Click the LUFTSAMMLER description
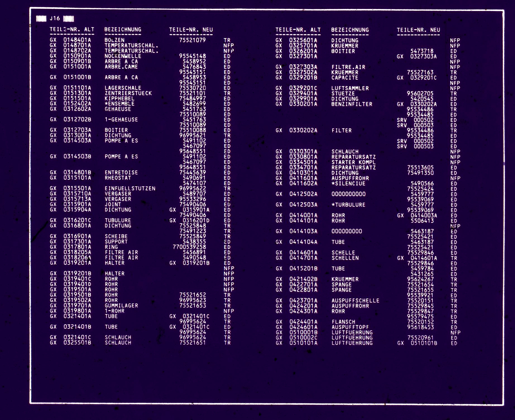 click(350, 88)
